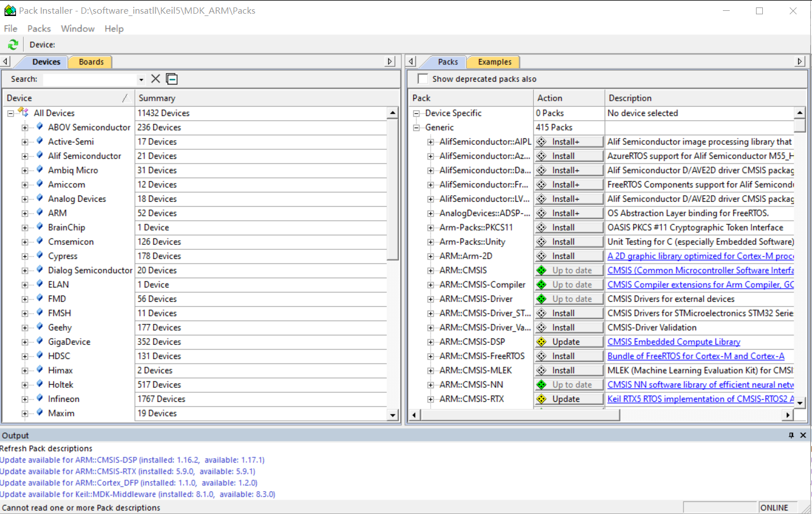Image resolution: width=812 pixels, height=514 pixels.
Task: Collapse the All Devices tree node
Action: pyautogui.click(x=10, y=113)
